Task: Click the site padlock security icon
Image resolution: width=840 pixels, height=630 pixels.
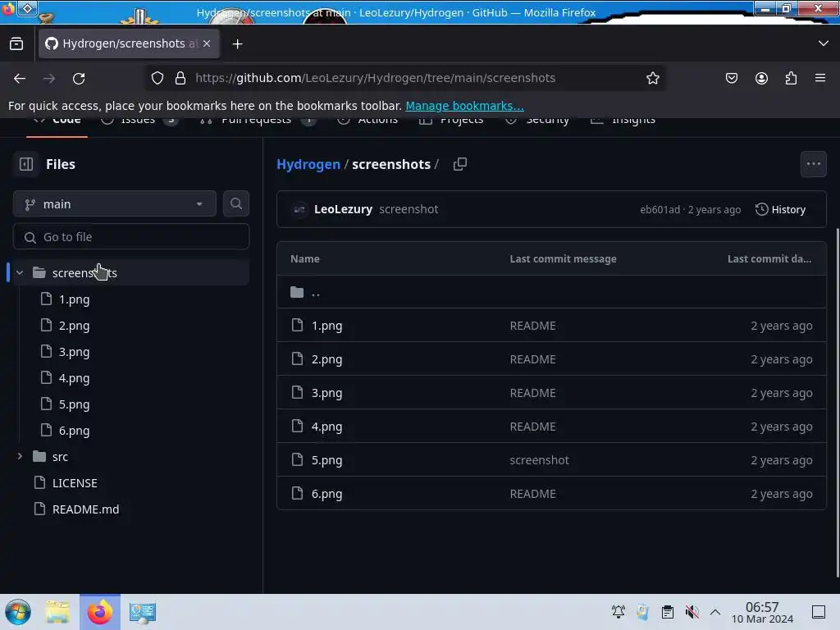Action: click(180, 78)
